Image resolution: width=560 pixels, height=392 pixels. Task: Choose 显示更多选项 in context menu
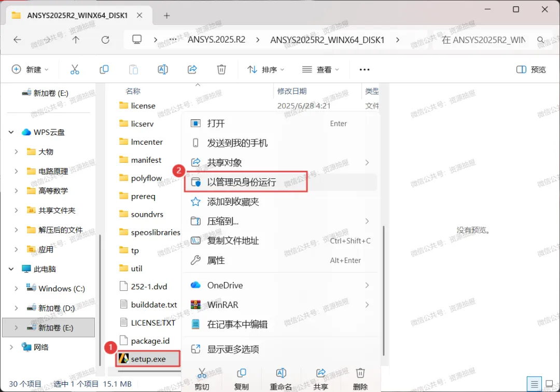[281, 349]
